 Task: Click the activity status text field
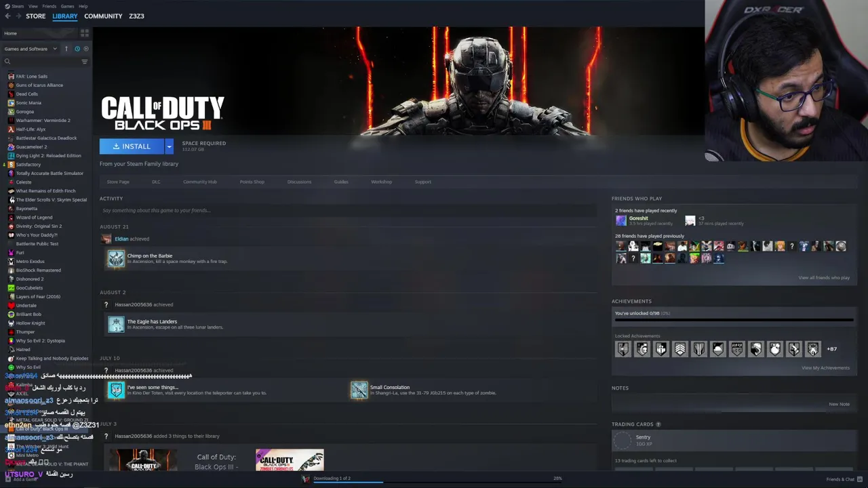(348, 210)
